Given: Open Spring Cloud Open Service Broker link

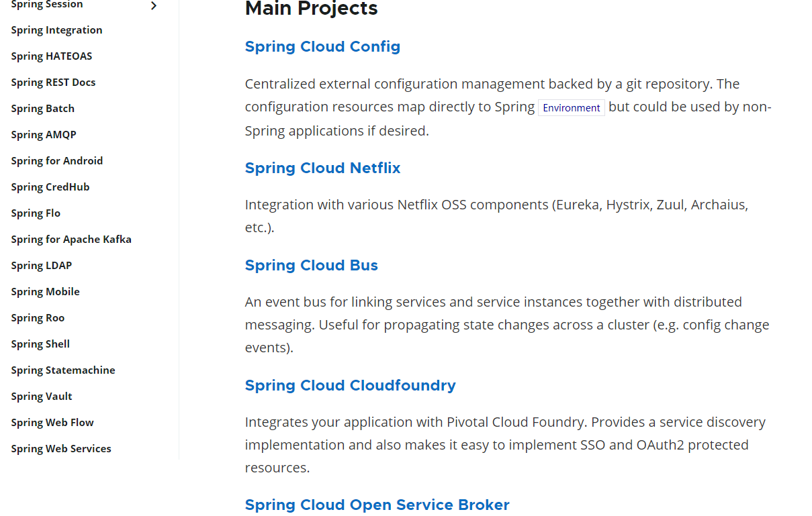Looking at the screenshot, I should (377, 505).
